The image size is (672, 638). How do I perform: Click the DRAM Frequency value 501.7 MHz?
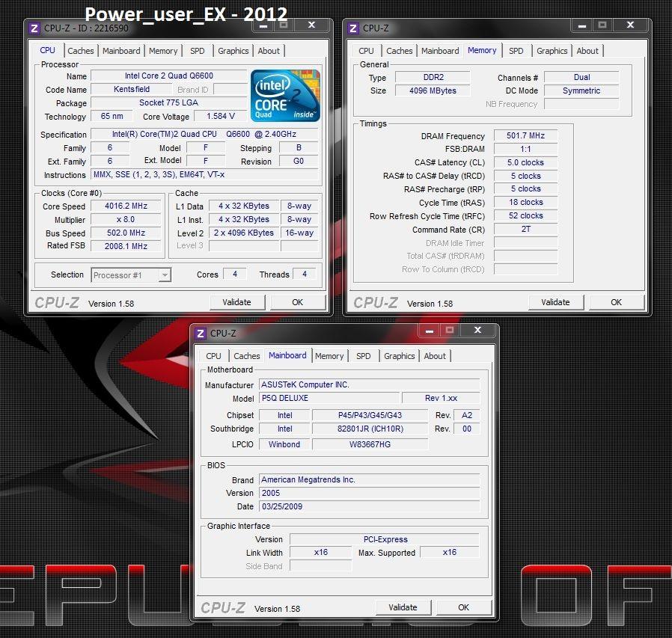(526, 136)
